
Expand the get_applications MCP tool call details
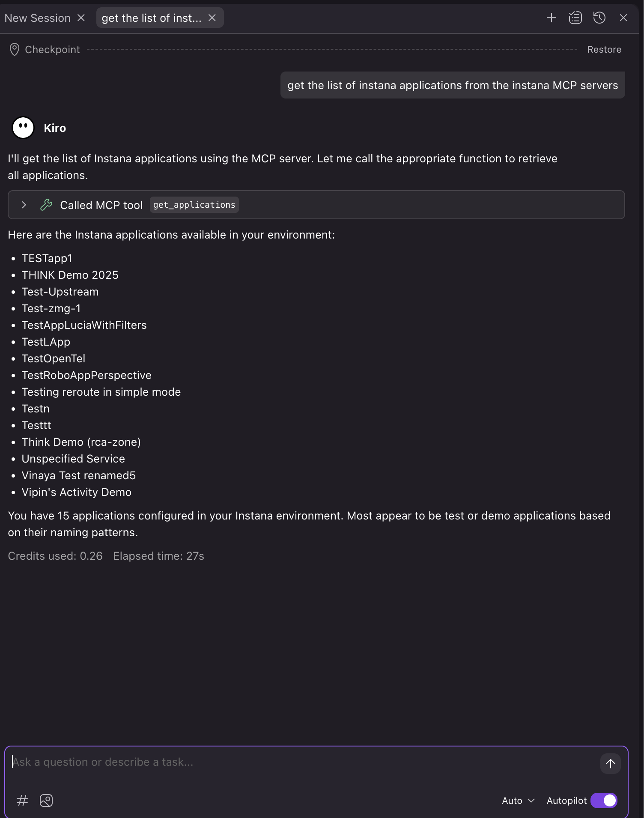[24, 205]
